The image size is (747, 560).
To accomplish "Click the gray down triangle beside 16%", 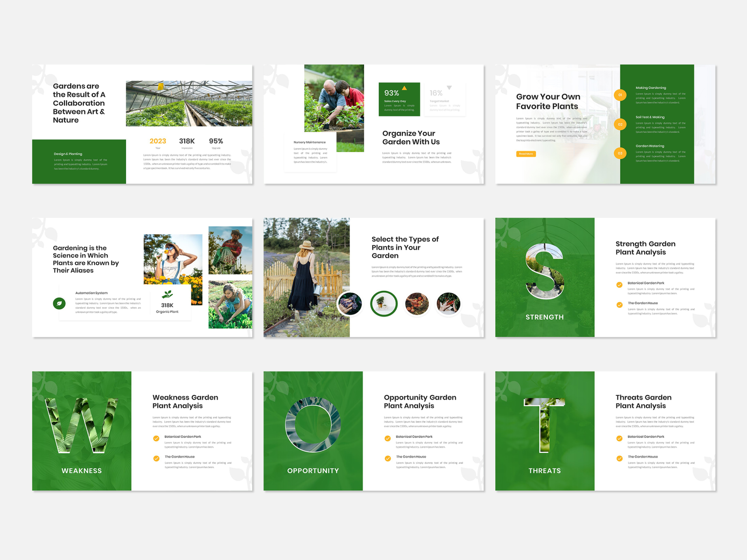I will (449, 88).
